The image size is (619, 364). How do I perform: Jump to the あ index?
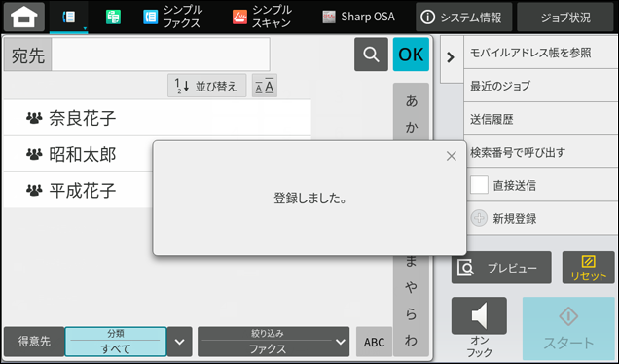click(x=411, y=101)
